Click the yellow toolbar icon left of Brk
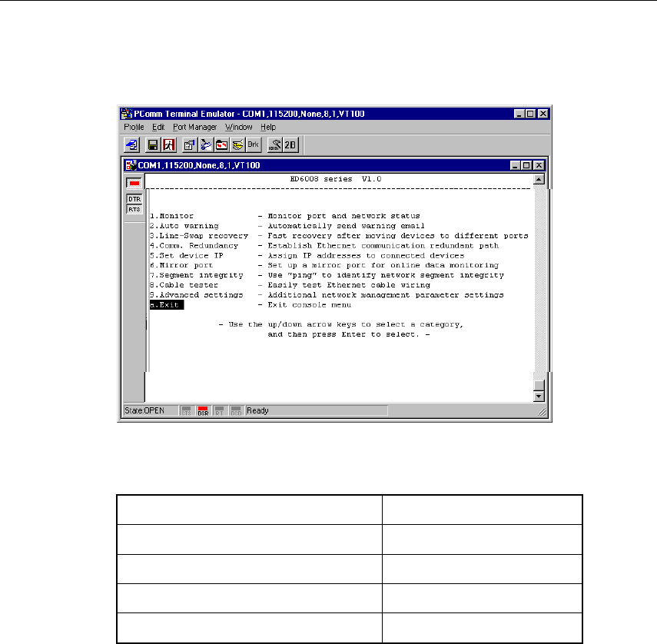 [x=237, y=145]
